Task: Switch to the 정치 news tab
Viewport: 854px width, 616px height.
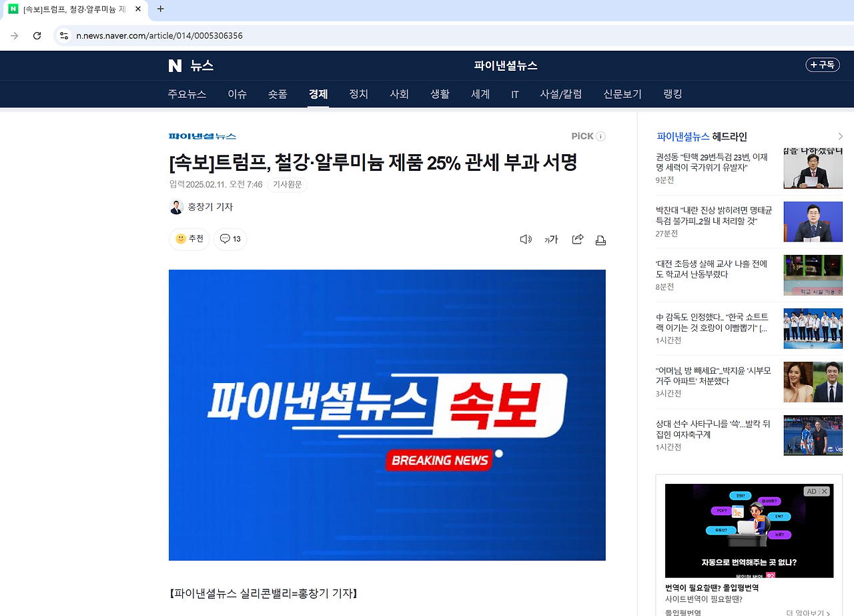Action: (x=358, y=94)
